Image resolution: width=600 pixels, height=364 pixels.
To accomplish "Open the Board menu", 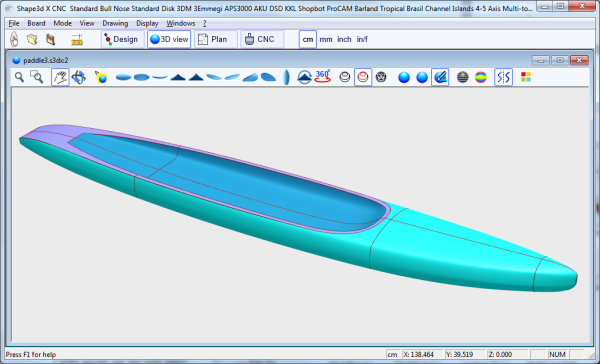I will tap(36, 23).
